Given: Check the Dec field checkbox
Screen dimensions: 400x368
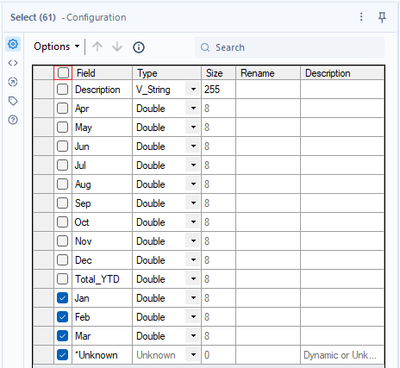Looking at the screenshot, I should point(62,260).
